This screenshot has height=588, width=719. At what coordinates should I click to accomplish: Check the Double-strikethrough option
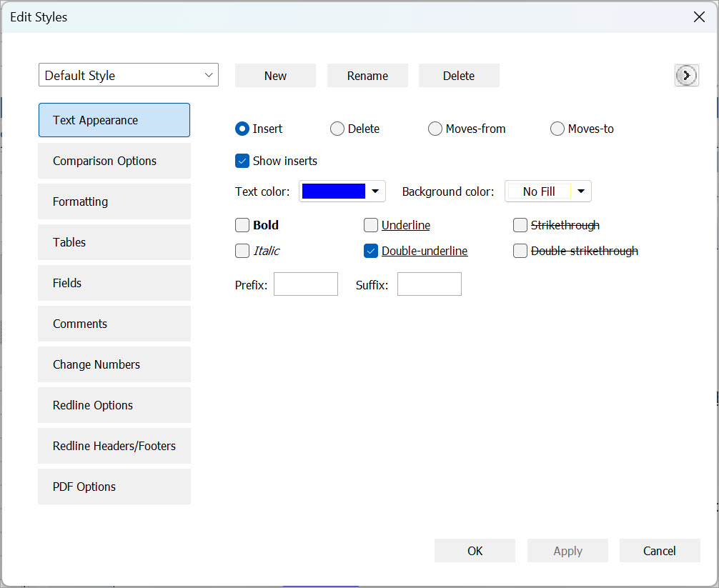pos(520,251)
